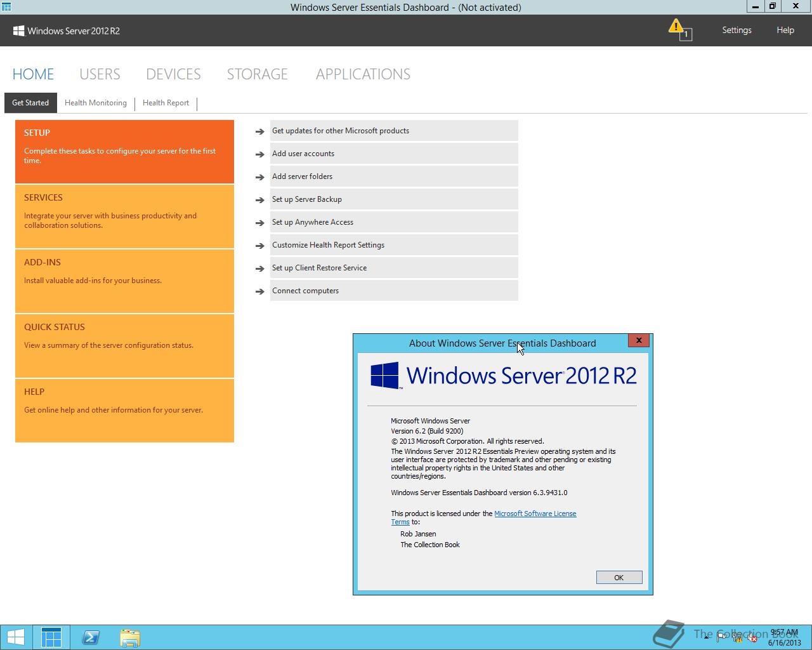This screenshot has height=650, width=812.
Task: Click the taskbar clock showing 6/16/2013
Action: (785, 637)
